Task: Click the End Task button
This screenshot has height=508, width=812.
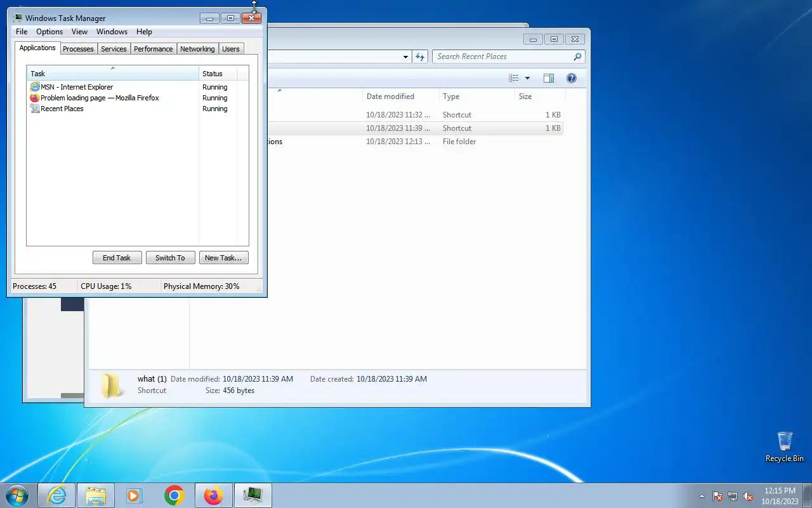Action: coord(117,258)
